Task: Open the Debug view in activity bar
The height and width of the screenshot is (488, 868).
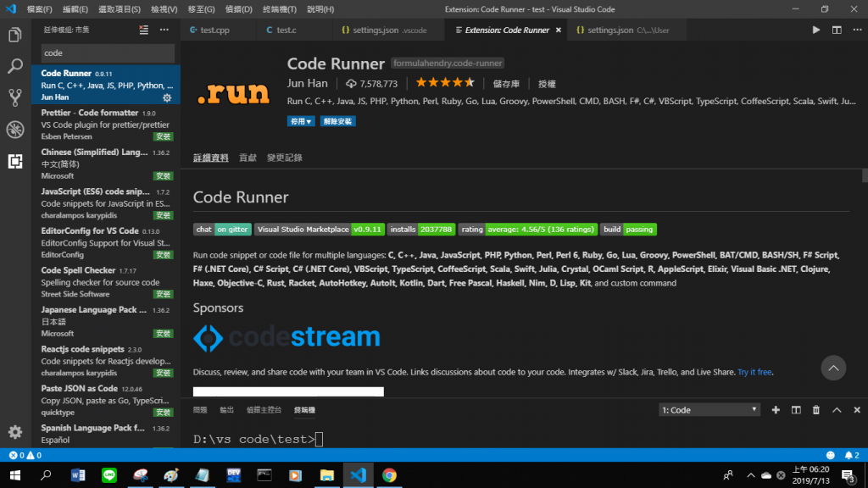Action: pos(15,130)
